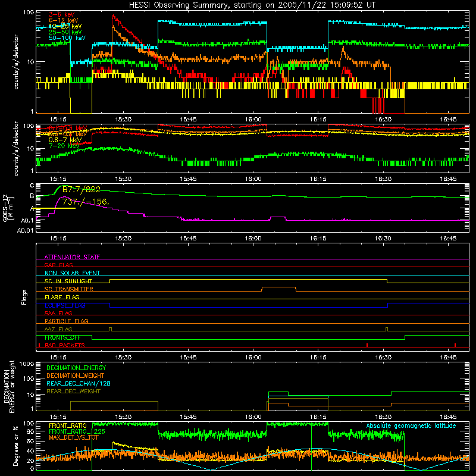Click the Flags axis title

click(x=24, y=297)
